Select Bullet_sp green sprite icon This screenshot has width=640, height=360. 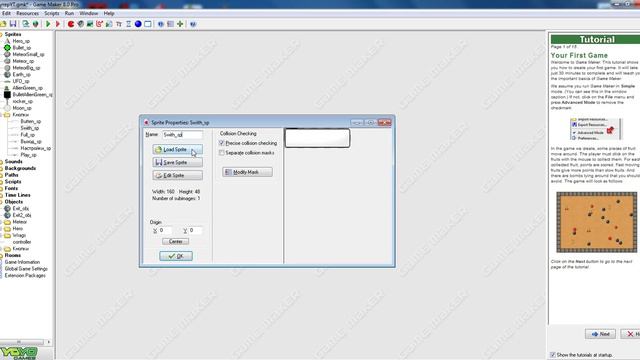pos(7,48)
